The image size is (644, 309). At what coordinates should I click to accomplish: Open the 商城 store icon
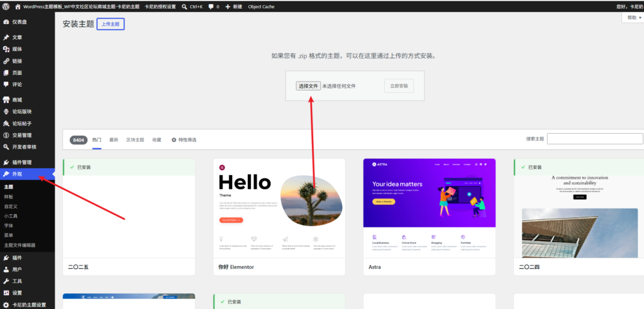[6, 100]
